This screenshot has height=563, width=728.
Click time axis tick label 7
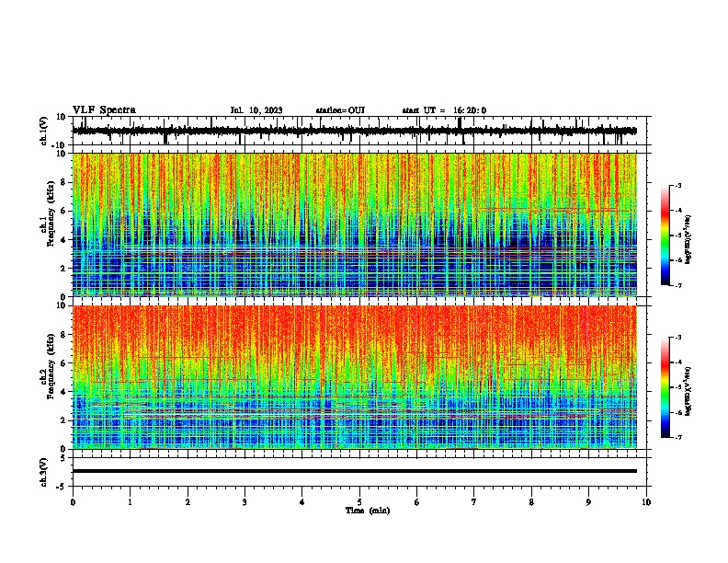(x=474, y=502)
